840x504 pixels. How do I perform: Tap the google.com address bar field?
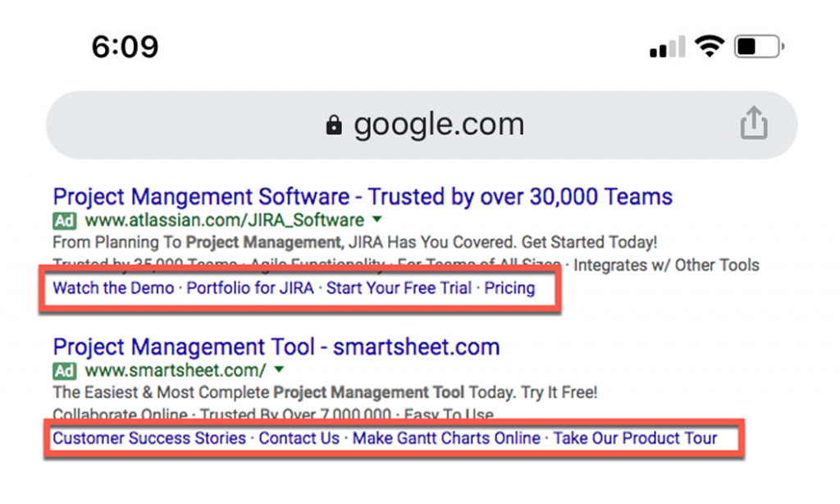(x=422, y=125)
